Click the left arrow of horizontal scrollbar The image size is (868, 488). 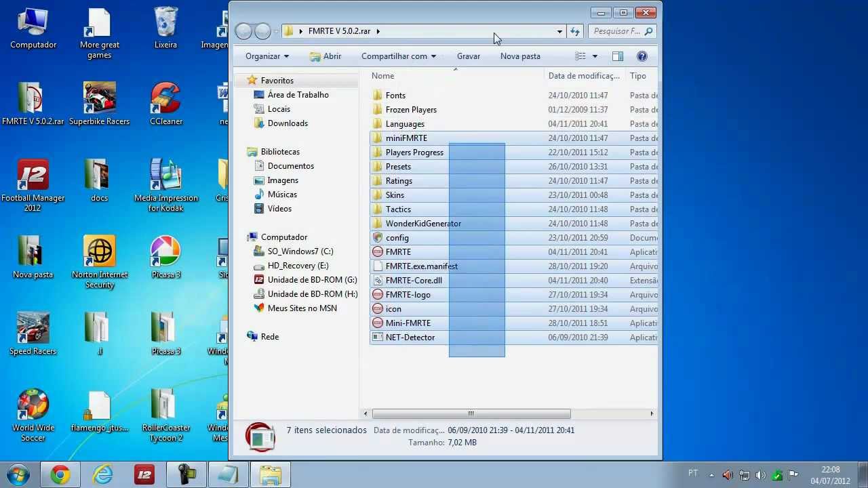coord(366,413)
